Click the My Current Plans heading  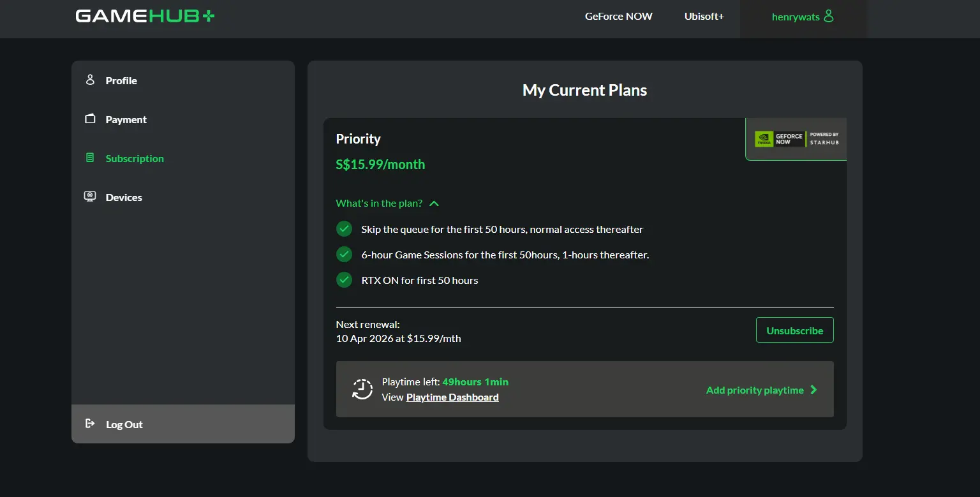(584, 90)
